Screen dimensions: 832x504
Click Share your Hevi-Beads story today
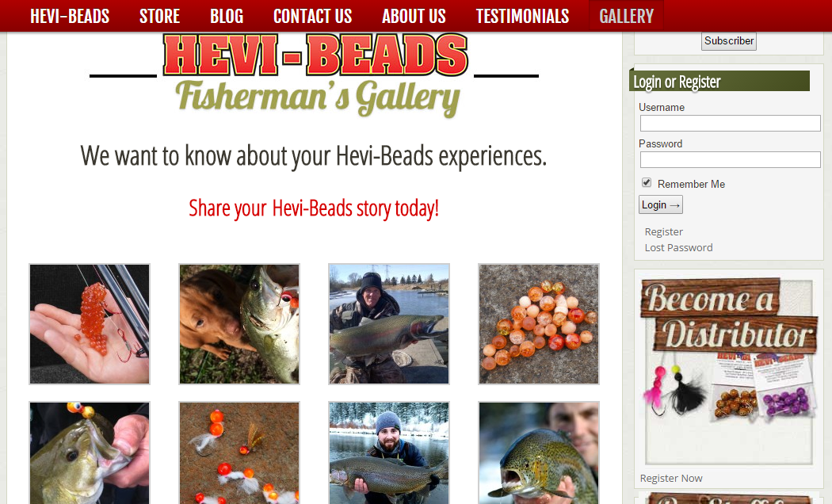pos(314,208)
